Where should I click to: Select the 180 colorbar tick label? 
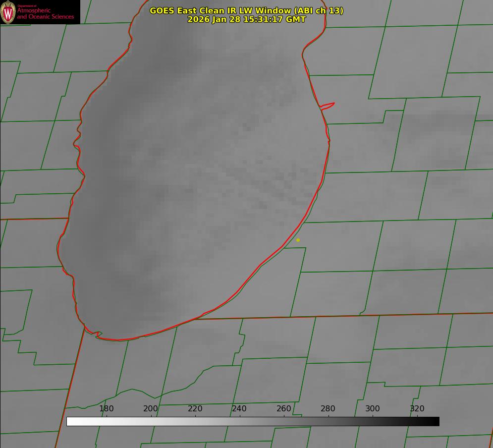pos(107,409)
